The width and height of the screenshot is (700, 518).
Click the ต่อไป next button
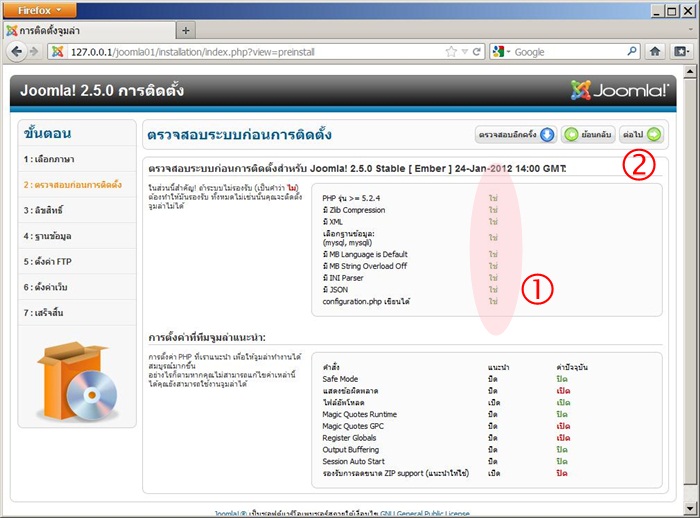[x=641, y=134]
